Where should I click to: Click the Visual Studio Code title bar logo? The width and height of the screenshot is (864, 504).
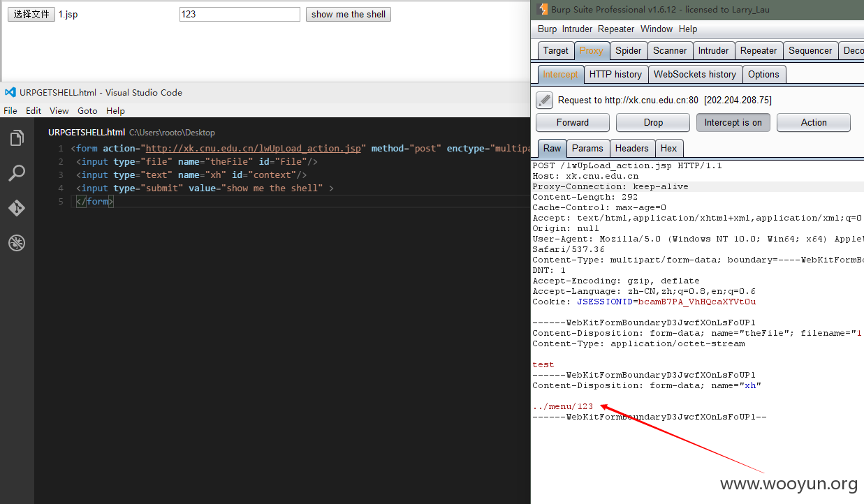click(10, 92)
